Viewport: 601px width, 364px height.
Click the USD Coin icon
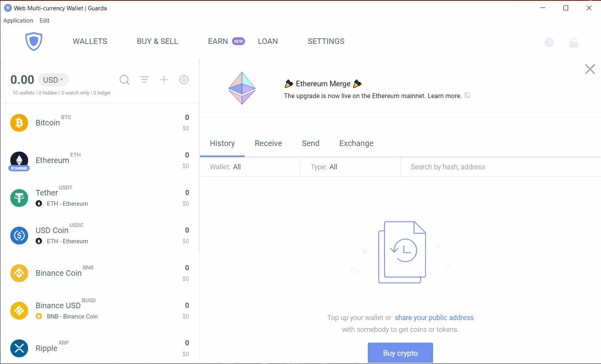(x=19, y=235)
